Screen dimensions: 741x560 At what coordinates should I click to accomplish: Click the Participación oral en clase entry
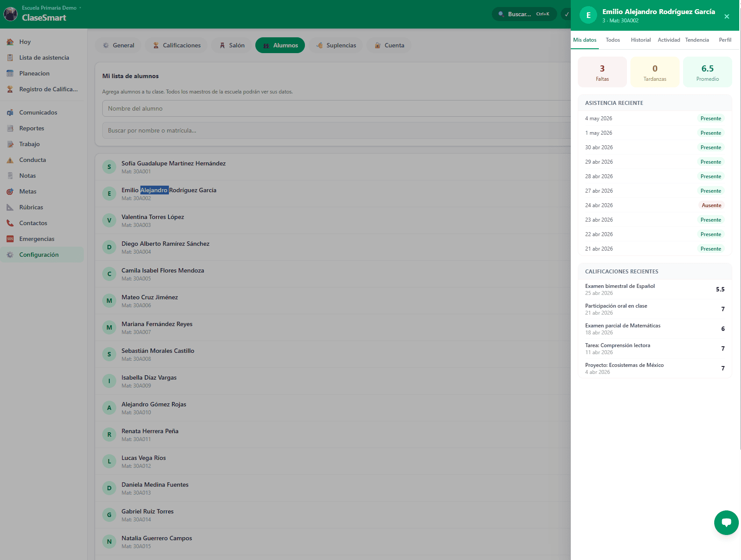click(x=655, y=309)
